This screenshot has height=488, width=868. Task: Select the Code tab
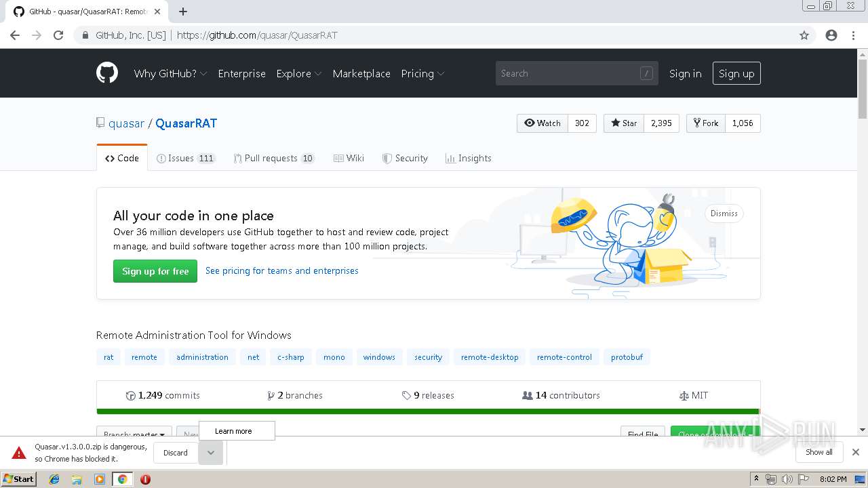click(122, 158)
